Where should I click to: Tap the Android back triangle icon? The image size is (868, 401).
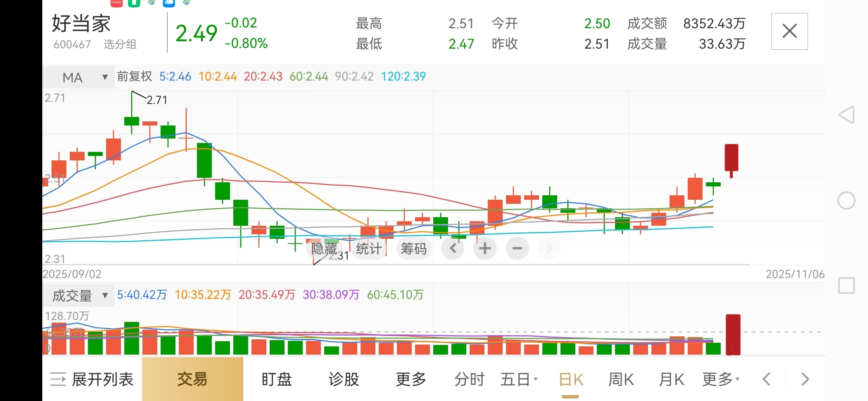[846, 115]
